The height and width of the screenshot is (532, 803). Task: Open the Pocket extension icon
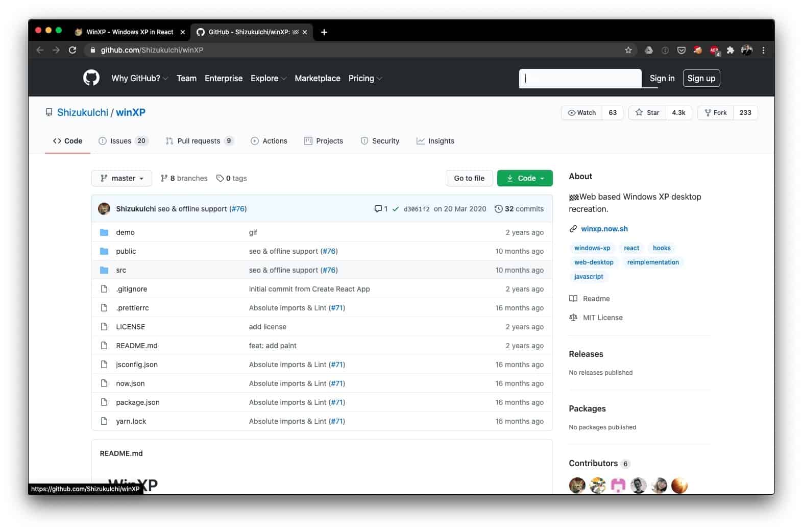pos(682,50)
